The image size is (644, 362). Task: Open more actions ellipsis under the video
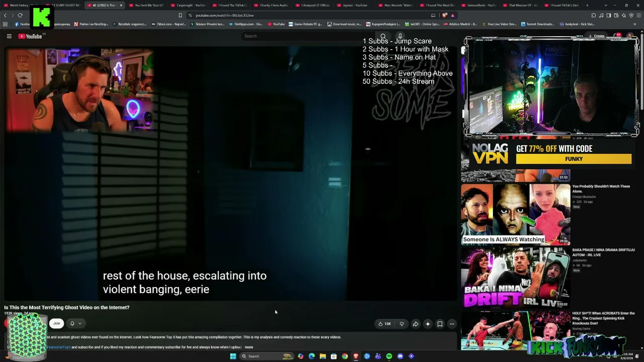click(452, 324)
